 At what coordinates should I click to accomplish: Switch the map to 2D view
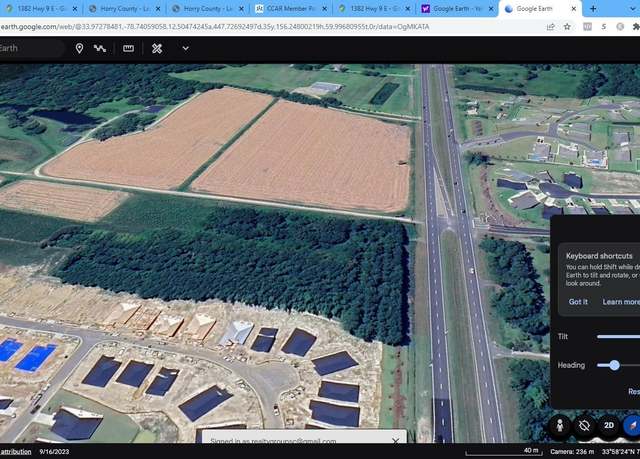point(609,426)
